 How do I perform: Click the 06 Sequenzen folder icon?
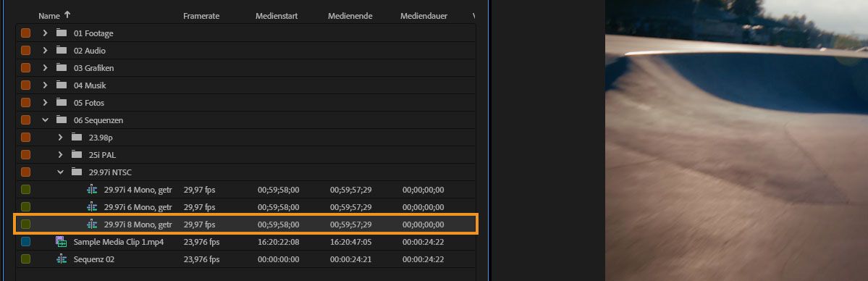tap(62, 119)
